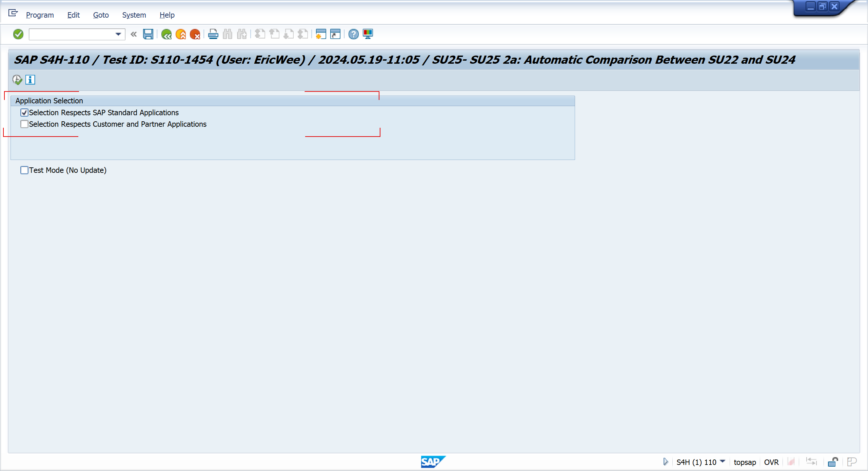Click the Print icon in toolbar
Viewport: 868px width, 471px height.
click(213, 34)
